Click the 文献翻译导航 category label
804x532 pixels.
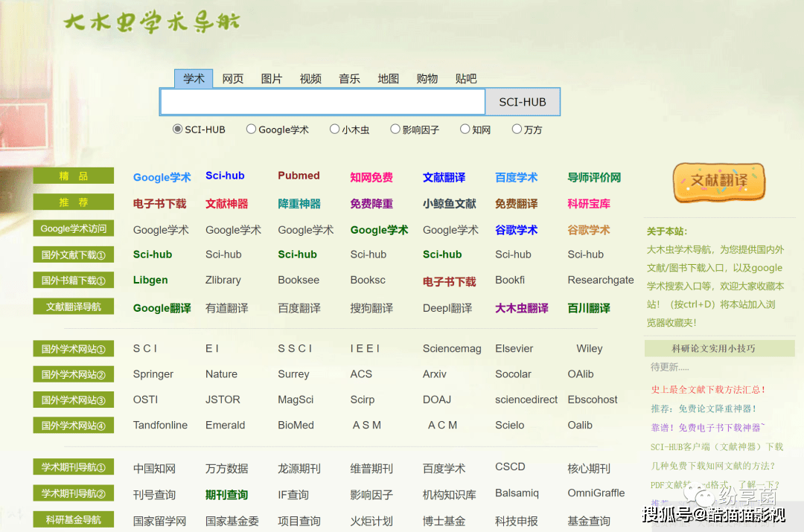pyautogui.click(x=73, y=307)
